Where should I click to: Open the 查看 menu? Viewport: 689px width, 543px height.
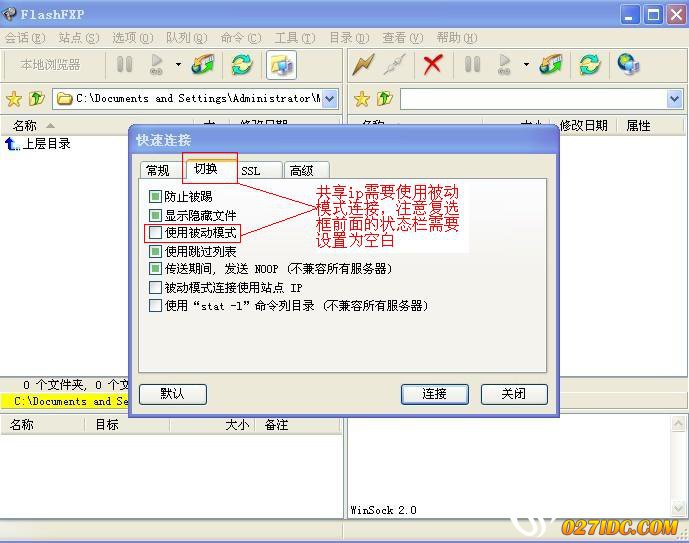point(403,38)
